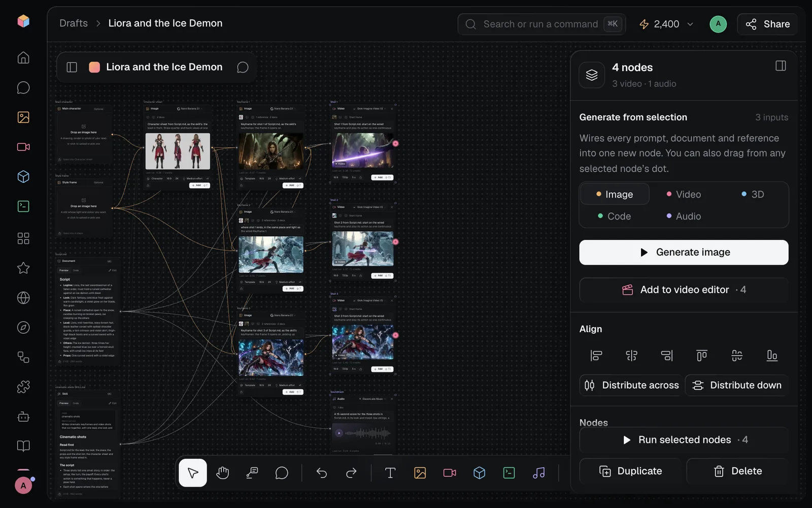
Task: Play the Soundtrack audio node
Action: click(x=339, y=433)
